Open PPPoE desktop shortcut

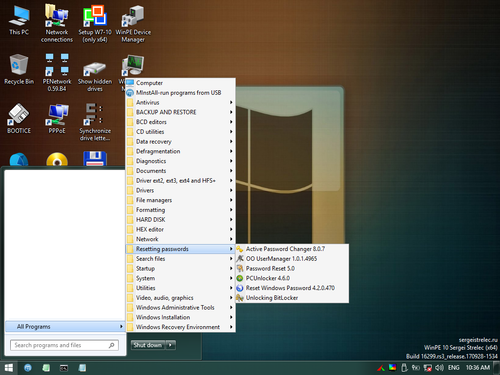(x=57, y=118)
